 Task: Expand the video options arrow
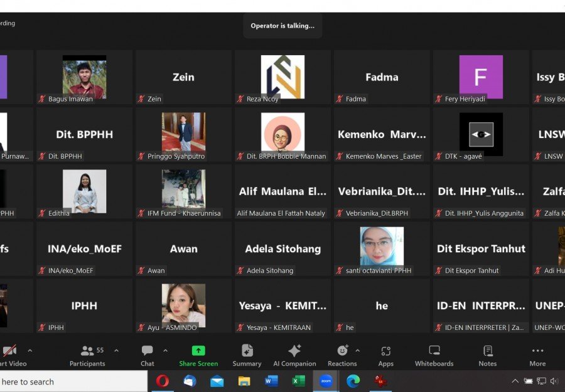click(x=30, y=351)
